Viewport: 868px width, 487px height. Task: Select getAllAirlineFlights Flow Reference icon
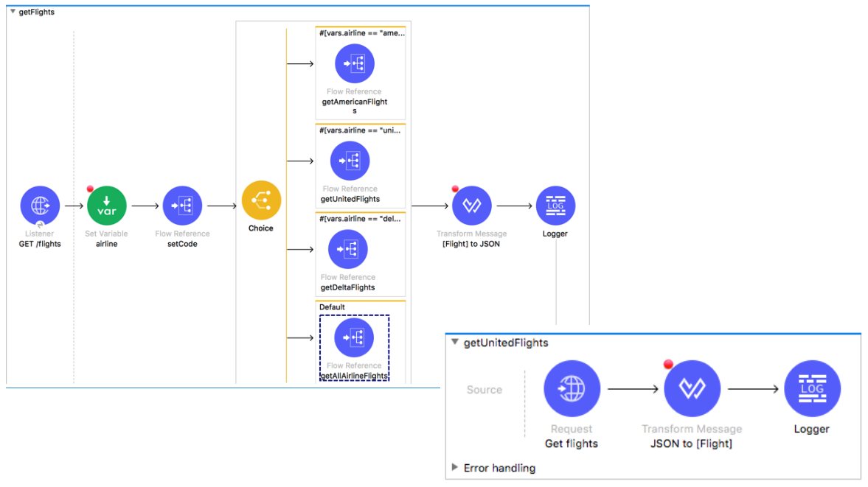coord(354,337)
